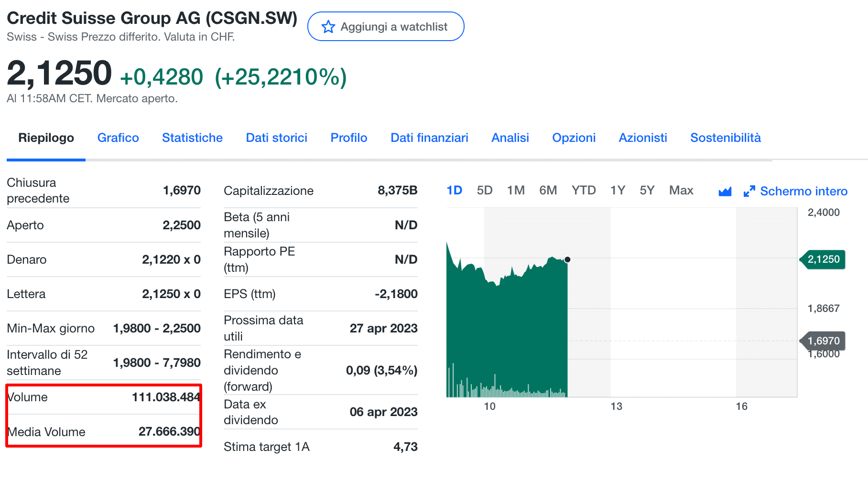868x492 pixels.
Task: Click the chart type area icon
Action: (725, 192)
